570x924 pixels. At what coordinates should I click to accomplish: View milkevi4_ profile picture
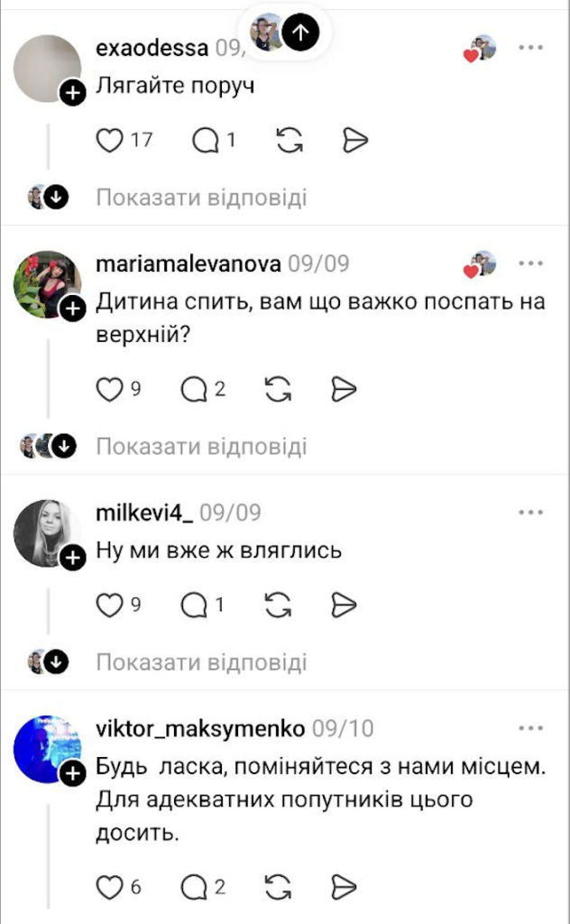point(47,533)
